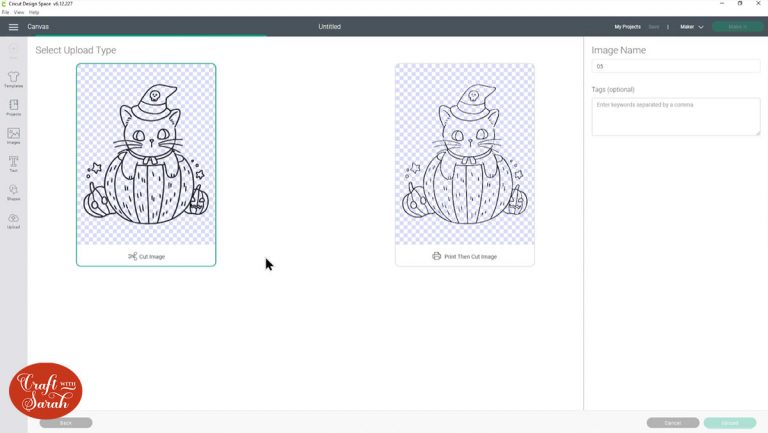768x433 pixels.
Task: Click the scissors icon by Cut Image
Action: (132, 256)
